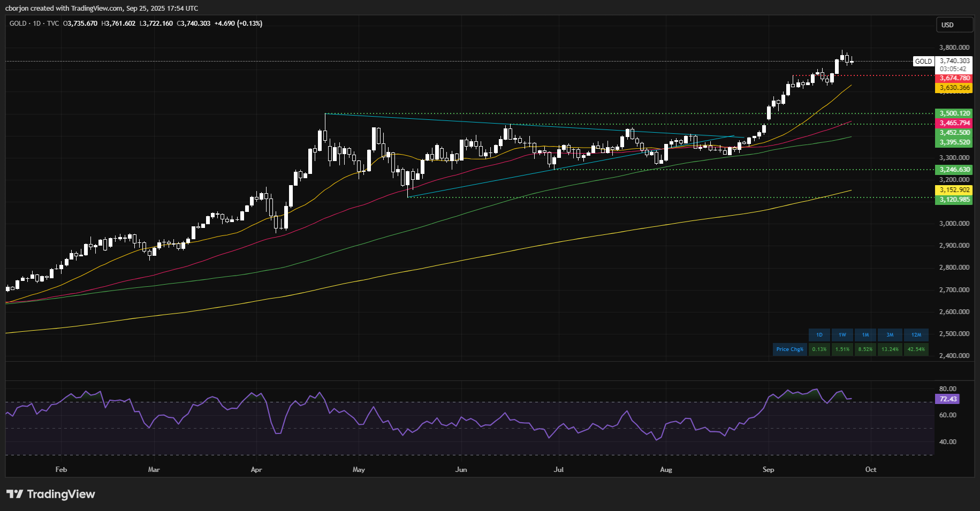This screenshot has width=980, height=511.
Task: Click the Price Chg% label
Action: click(x=789, y=349)
